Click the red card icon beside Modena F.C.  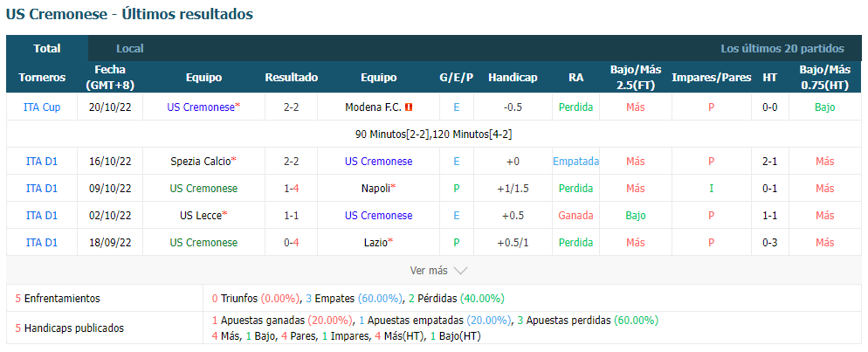tap(409, 107)
